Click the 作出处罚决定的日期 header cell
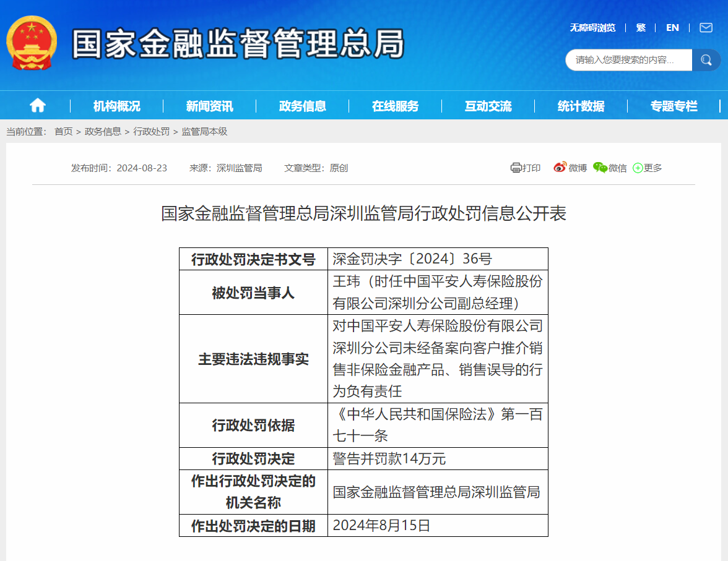Image resolution: width=728 pixels, height=561 pixels. click(254, 525)
